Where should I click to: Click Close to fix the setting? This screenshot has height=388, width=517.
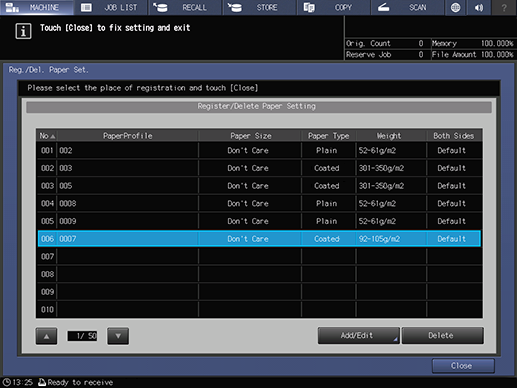[463, 366]
